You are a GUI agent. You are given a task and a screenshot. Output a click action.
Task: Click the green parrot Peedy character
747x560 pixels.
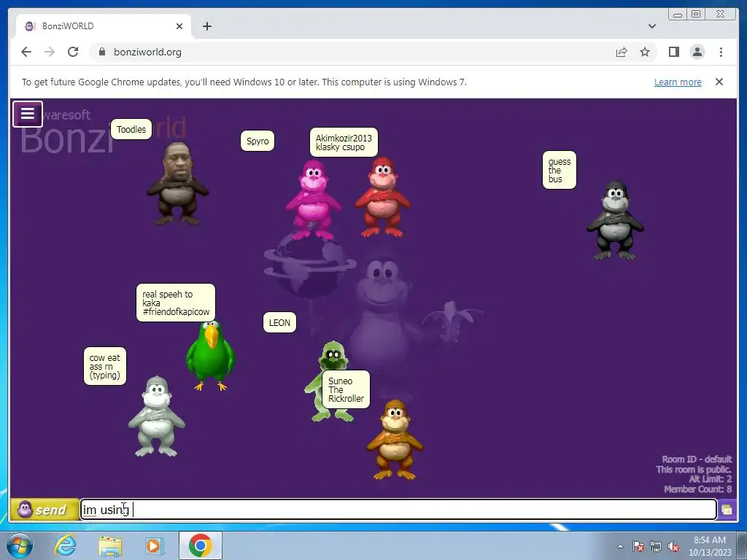click(x=210, y=356)
